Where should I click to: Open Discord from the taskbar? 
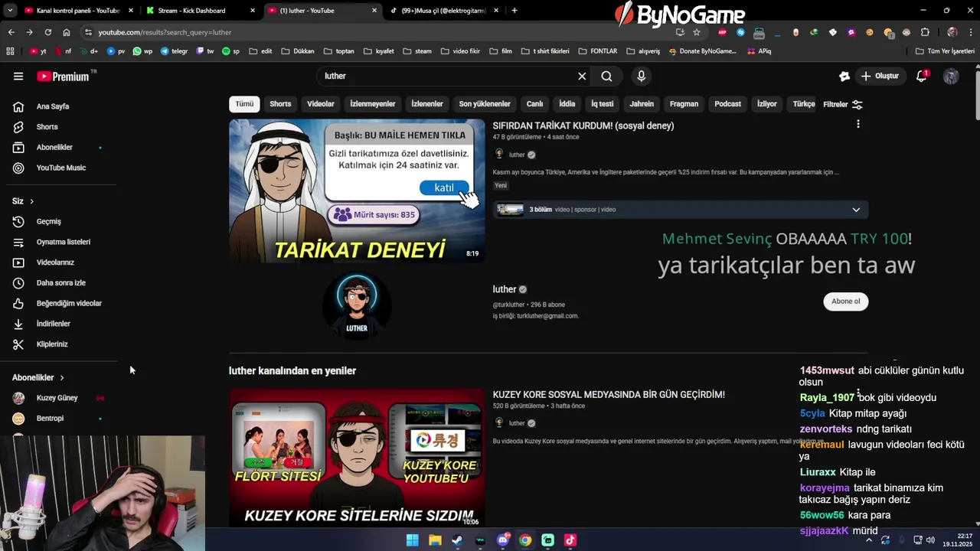[503, 540]
